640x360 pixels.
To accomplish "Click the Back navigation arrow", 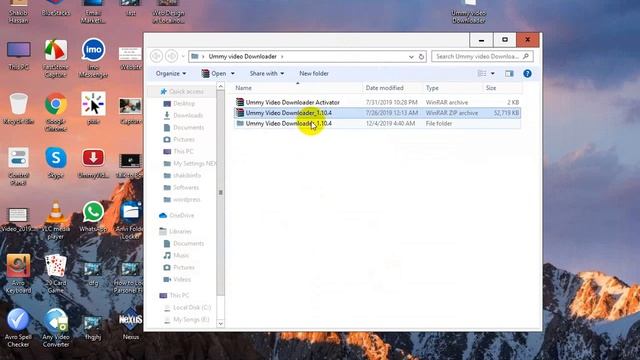I will [156, 56].
